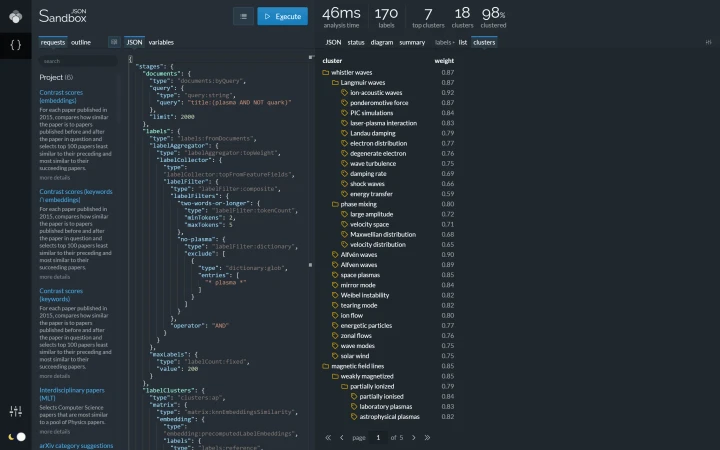Select the space plasmas label
The image size is (720, 450).
click(x=360, y=275)
